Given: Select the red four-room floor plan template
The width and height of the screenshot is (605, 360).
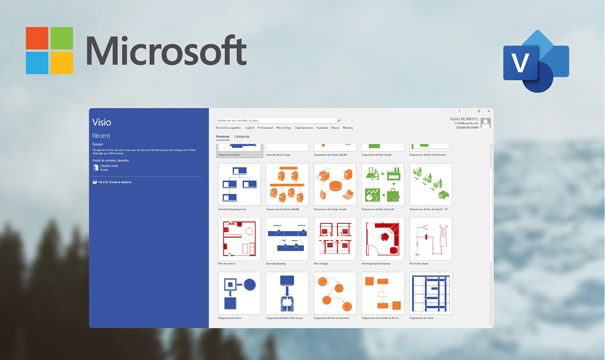Looking at the screenshot, I should [335, 239].
